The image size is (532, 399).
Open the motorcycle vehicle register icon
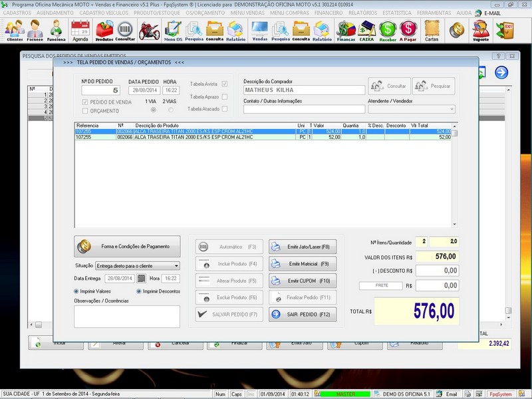point(149,31)
